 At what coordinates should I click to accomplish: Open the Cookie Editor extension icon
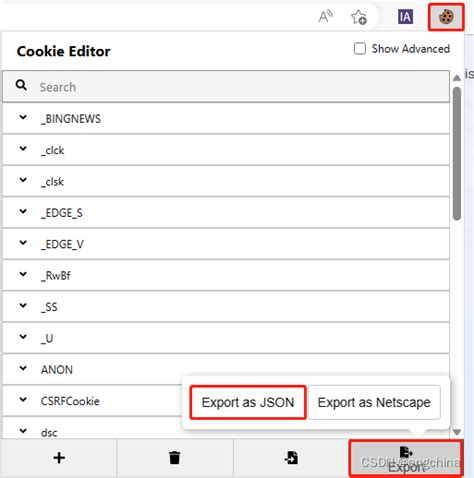446,17
